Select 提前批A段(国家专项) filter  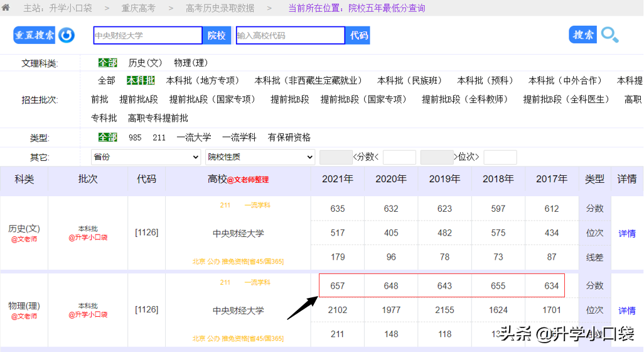click(213, 99)
